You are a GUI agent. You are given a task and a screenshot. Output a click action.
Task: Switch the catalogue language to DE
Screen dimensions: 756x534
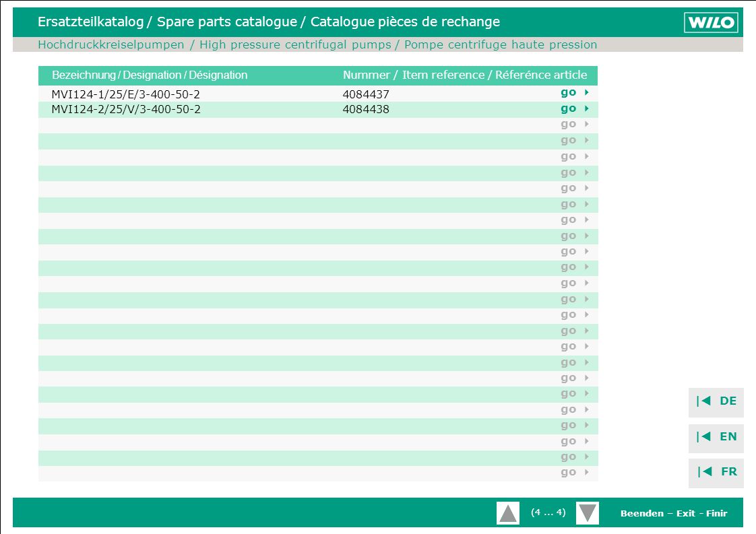(x=716, y=401)
